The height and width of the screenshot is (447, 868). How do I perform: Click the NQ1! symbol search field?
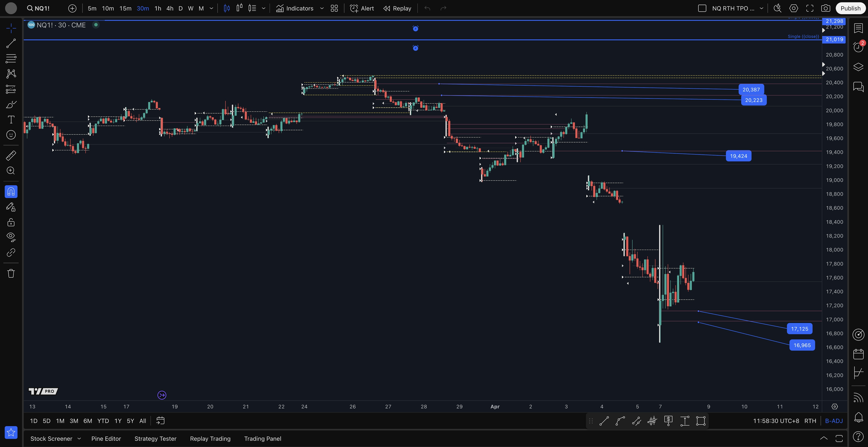point(39,8)
